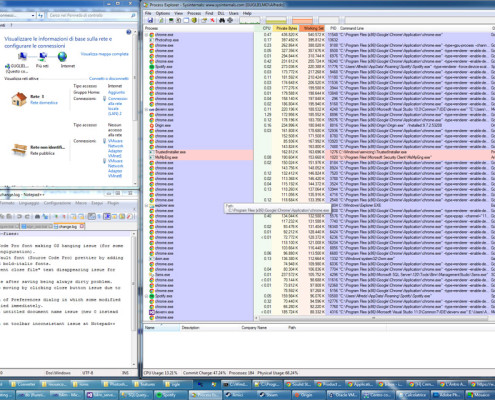Open the Process menu in Process Explorer
The height and width of the screenshot is (400, 495).
click(x=194, y=13)
